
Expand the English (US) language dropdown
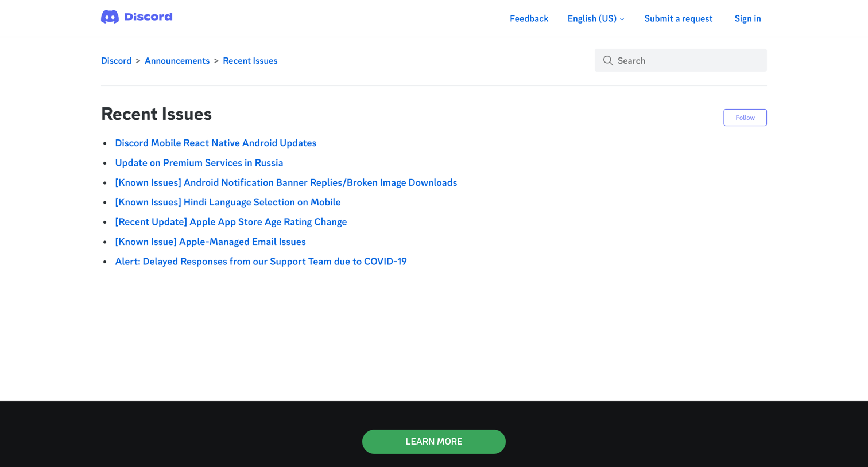pos(595,18)
